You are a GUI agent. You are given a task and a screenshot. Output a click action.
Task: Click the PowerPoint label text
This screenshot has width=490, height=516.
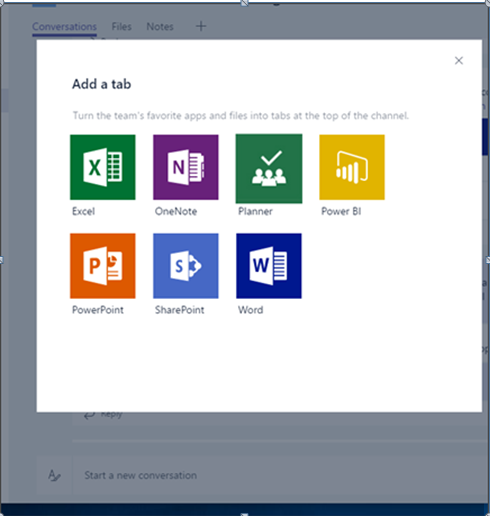pos(98,310)
